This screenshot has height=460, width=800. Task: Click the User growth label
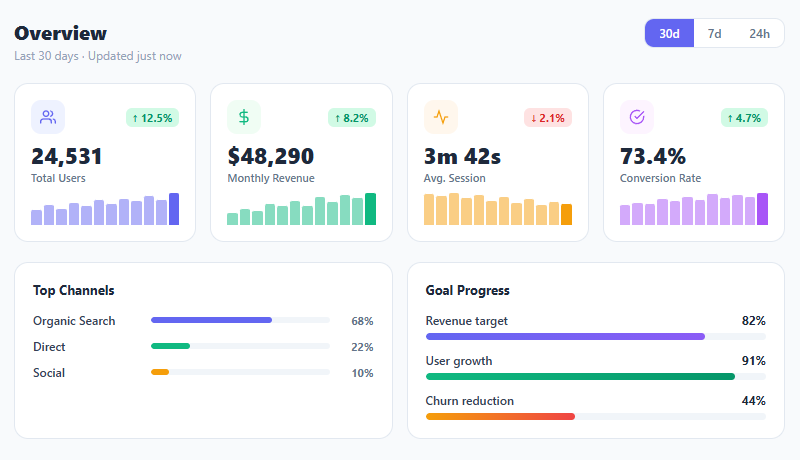(459, 361)
